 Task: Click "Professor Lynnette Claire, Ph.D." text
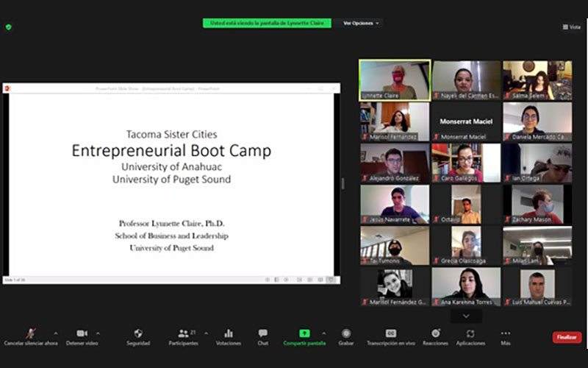pos(171,224)
